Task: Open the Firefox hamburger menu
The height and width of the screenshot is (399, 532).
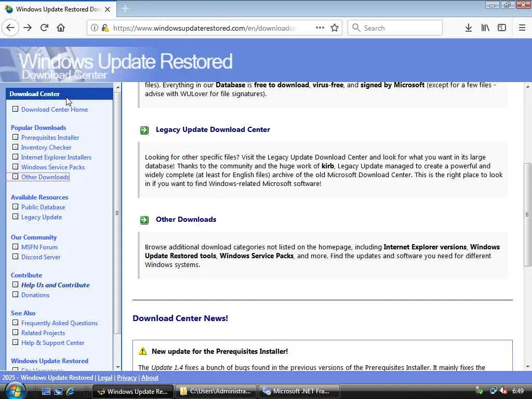Action: (522, 28)
